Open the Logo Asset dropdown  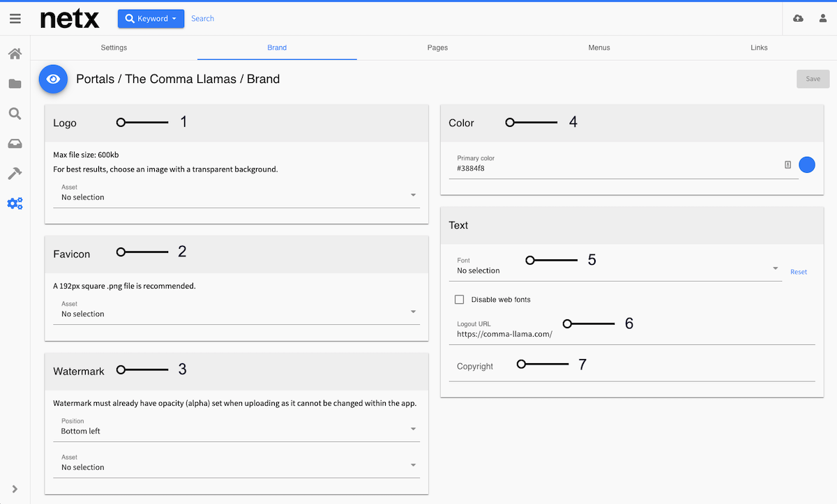pos(236,194)
